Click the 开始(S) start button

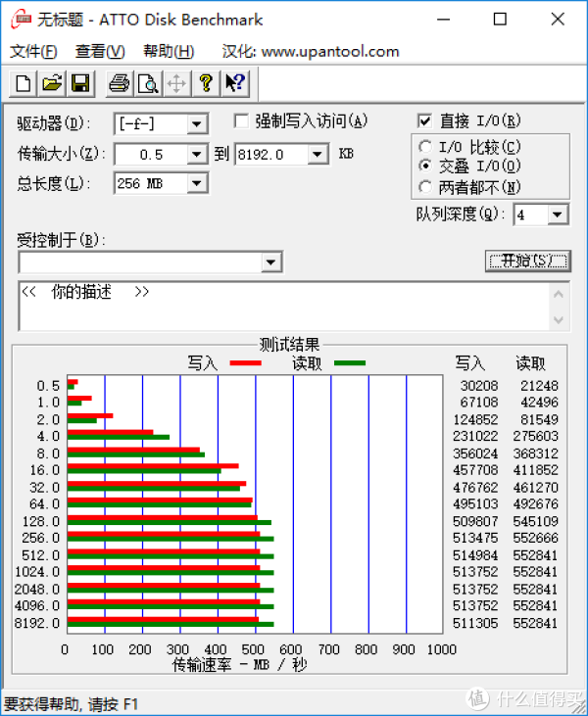pyautogui.click(x=528, y=261)
